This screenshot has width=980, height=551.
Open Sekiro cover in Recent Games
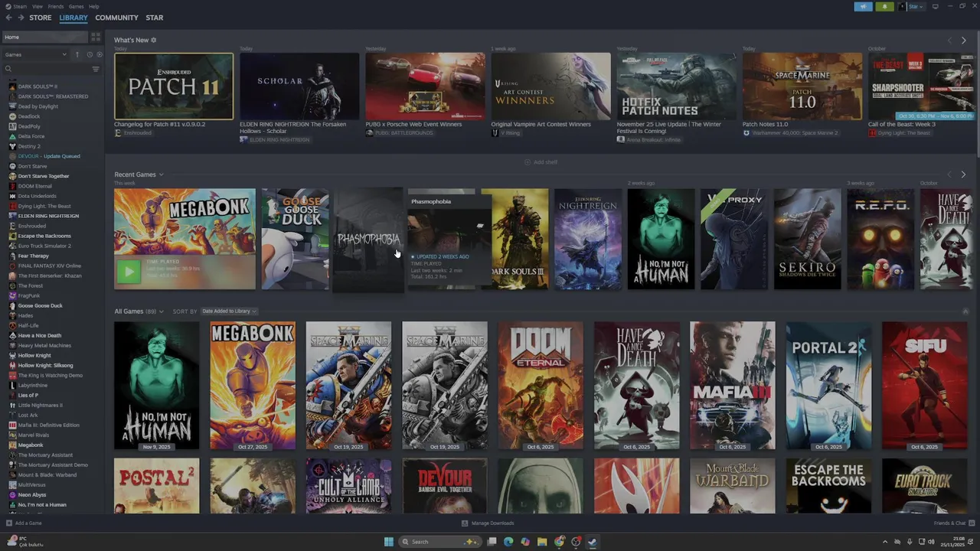tap(807, 239)
